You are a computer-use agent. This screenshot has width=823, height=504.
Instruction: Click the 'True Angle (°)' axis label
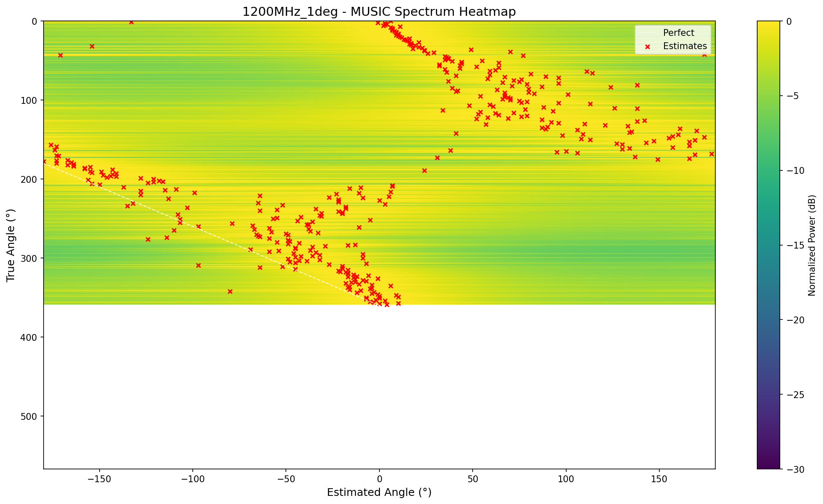[11, 245]
